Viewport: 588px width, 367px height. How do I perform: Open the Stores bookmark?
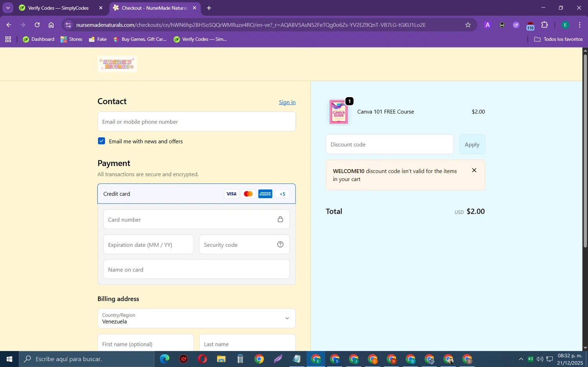point(71,39)
